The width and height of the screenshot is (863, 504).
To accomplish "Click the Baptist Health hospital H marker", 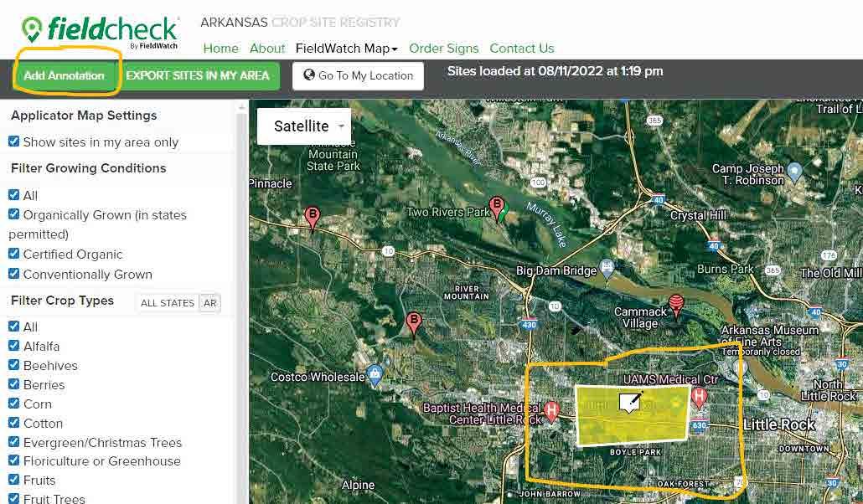I will click(x=551, y=410).
